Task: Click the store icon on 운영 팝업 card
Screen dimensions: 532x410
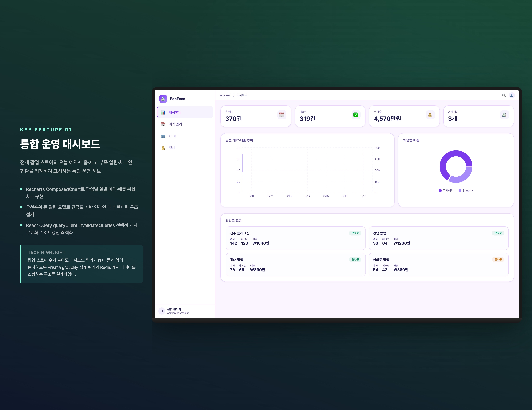Action: pos(504,115)
